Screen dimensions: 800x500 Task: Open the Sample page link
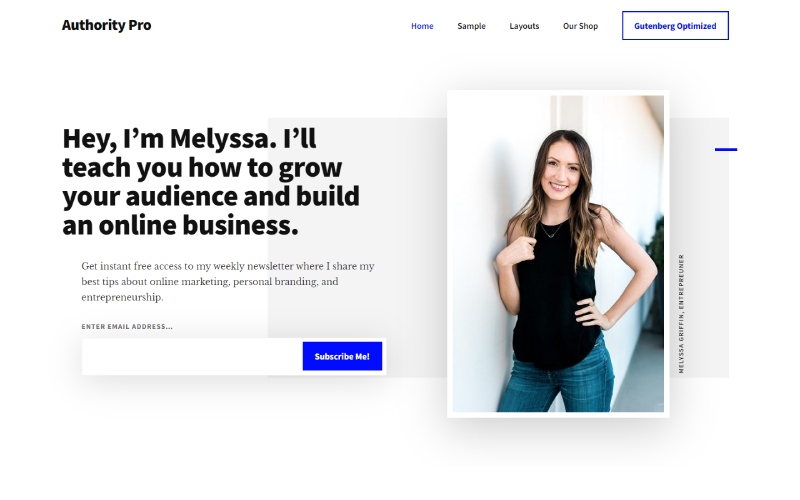tap(471, 26)
